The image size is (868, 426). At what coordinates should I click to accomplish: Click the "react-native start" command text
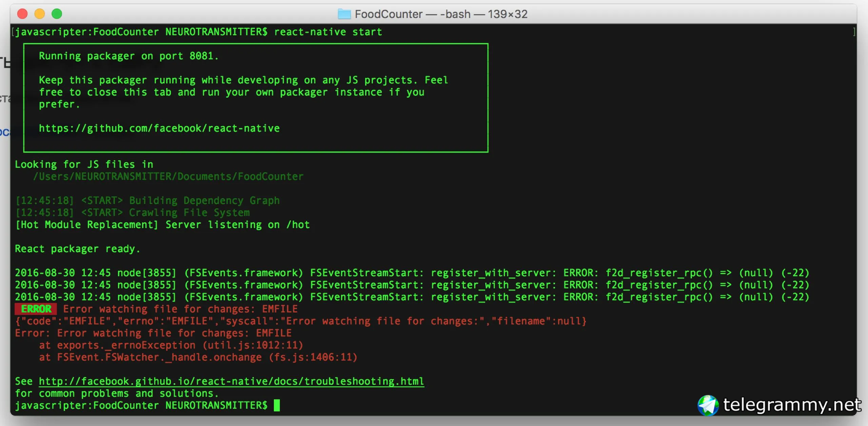328,32
